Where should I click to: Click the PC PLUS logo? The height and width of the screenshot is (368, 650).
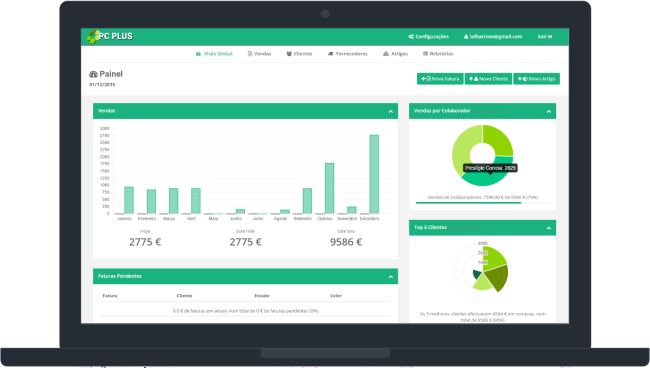click(110, 36)
